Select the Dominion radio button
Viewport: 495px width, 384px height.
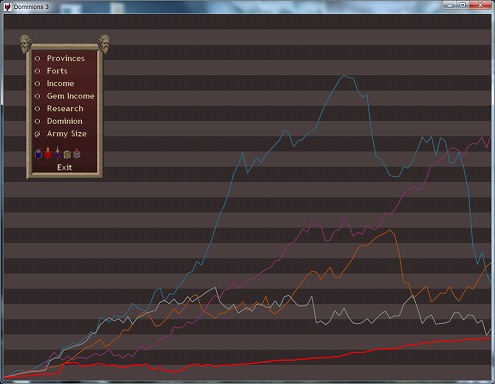pos(37,121)
